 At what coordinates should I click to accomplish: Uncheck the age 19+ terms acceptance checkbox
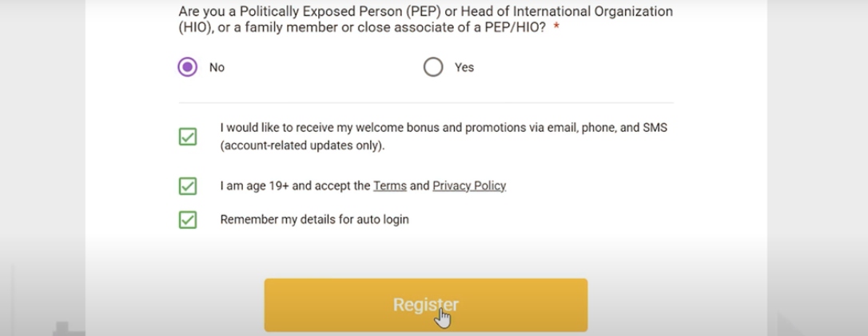coord(188,186)
